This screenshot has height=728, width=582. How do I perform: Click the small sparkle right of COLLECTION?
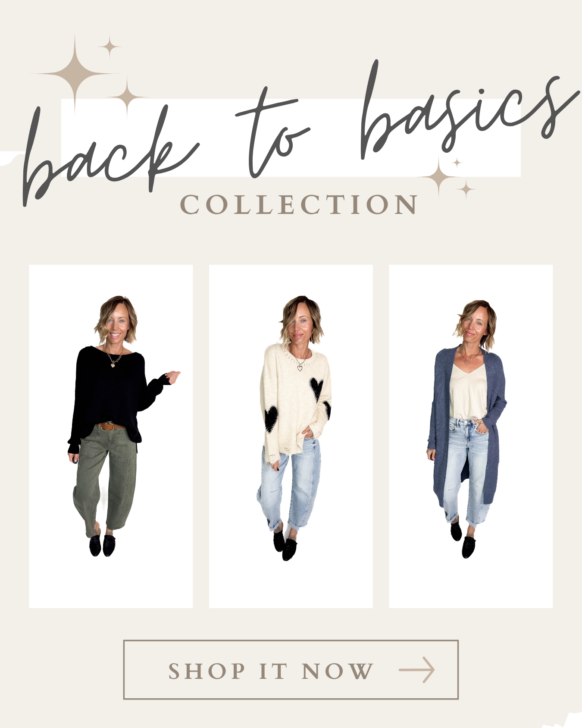pyautogui.click(x=466, y=189)
